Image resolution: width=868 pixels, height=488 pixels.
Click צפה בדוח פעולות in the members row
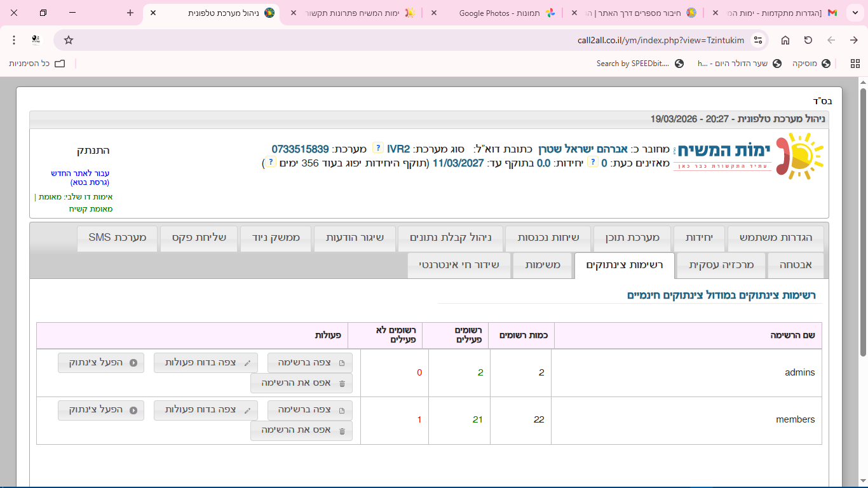click(206, 410)
